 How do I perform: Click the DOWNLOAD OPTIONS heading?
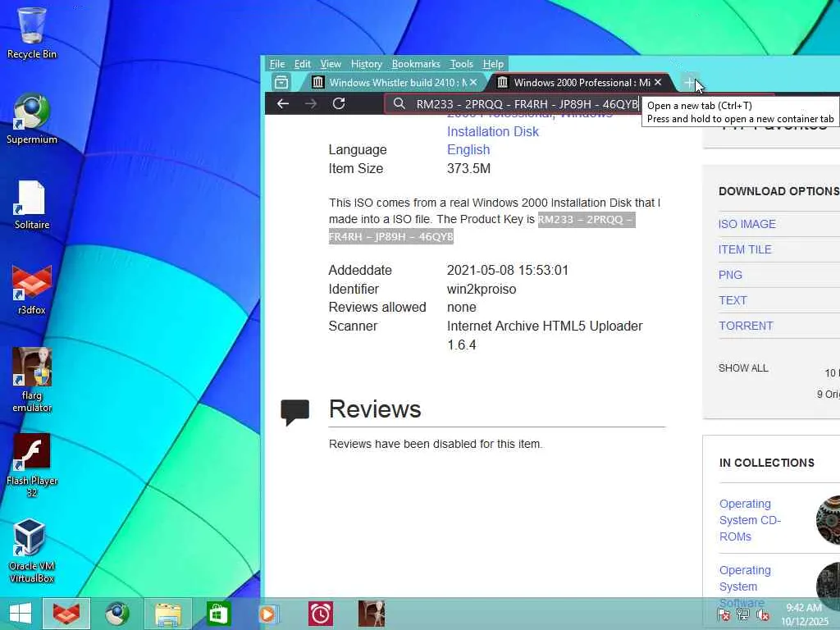[x=779, y=191]
